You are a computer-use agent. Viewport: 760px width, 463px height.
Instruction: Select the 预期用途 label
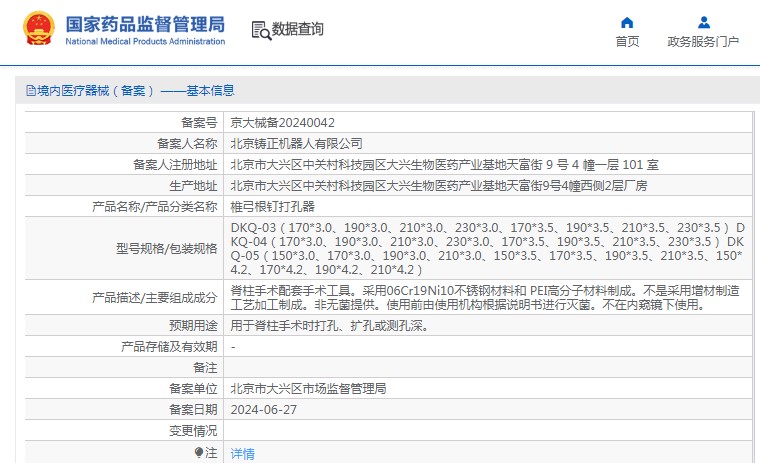click(193, 326)
